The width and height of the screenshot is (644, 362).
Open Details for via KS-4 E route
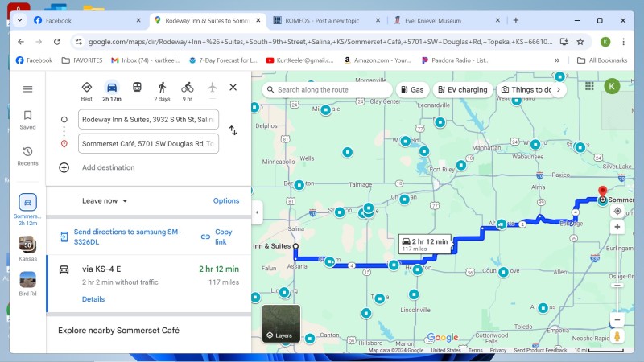[93, 299]
